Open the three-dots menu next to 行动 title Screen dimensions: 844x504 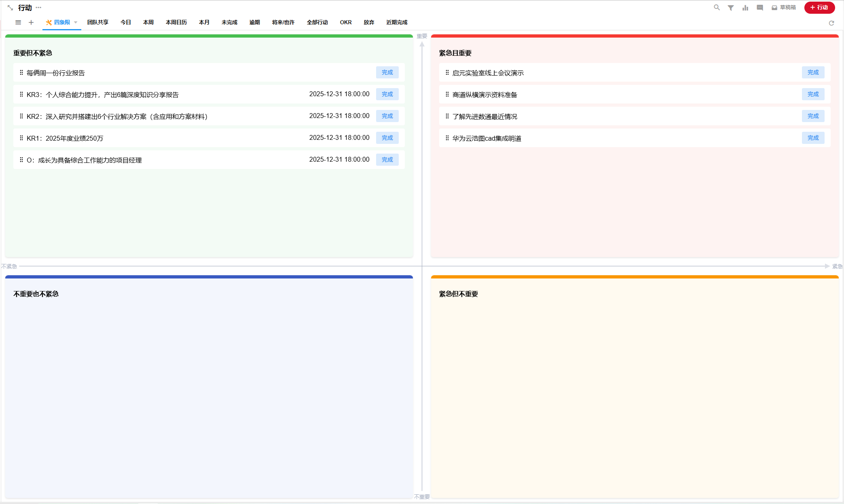pyautogui.click(x=38, y=8)
